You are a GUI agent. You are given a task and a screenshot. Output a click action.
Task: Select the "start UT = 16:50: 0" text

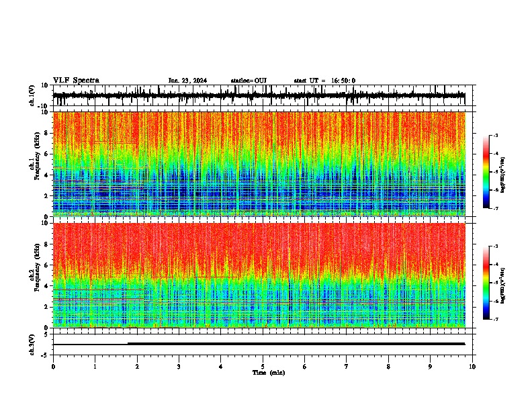click(x=324, y=81)
